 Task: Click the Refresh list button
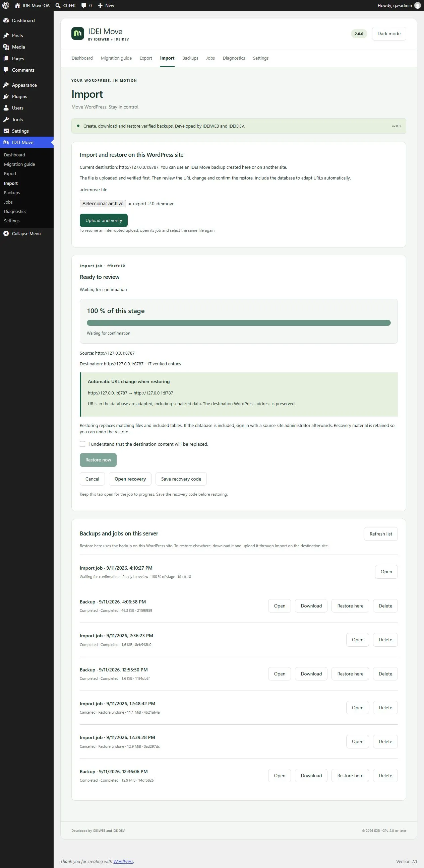pyautogui.click(x=381, y=534)
